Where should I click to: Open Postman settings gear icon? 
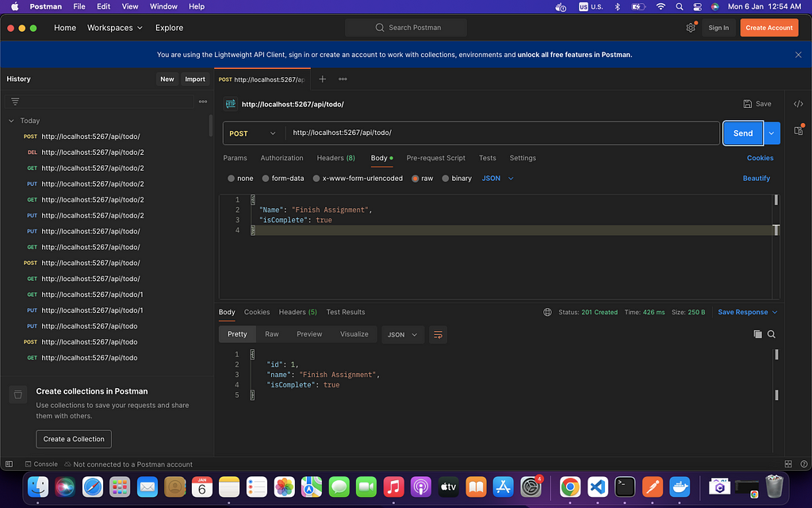pos(691,28)
